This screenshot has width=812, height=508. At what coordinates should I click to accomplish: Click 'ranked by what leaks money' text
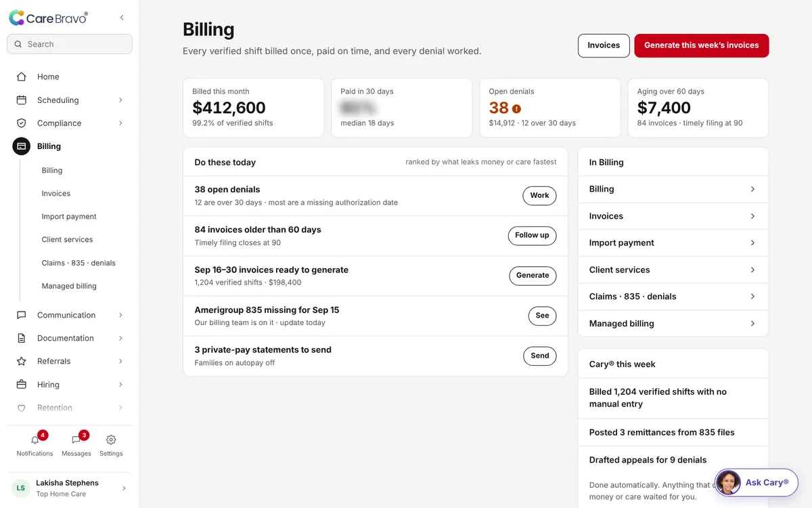click(x=481, y=162)
